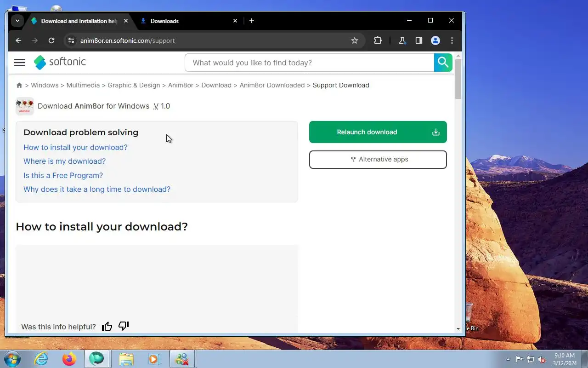This screenshot has height=368, width=588.
Task: Click the version label 'V 1.0'
Action: tap(162, 106)
